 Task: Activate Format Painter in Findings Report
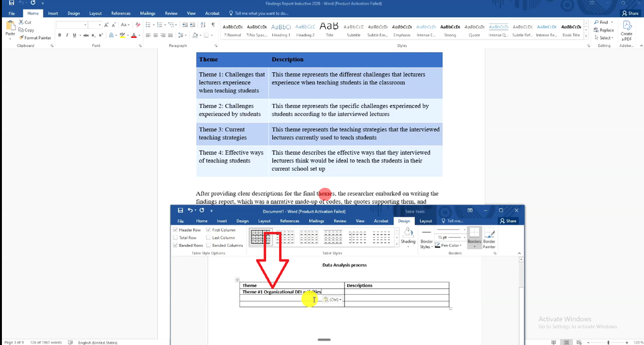(35, 38)
